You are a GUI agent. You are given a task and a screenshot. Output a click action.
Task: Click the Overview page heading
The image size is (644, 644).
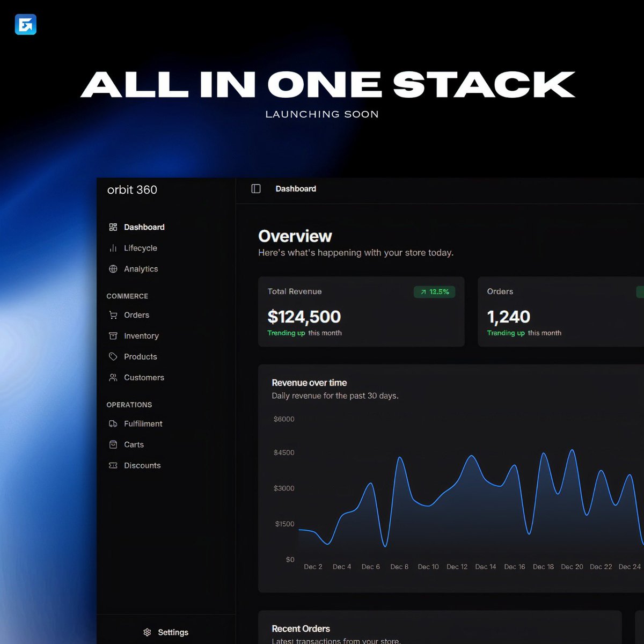click(x=295, y=236)
